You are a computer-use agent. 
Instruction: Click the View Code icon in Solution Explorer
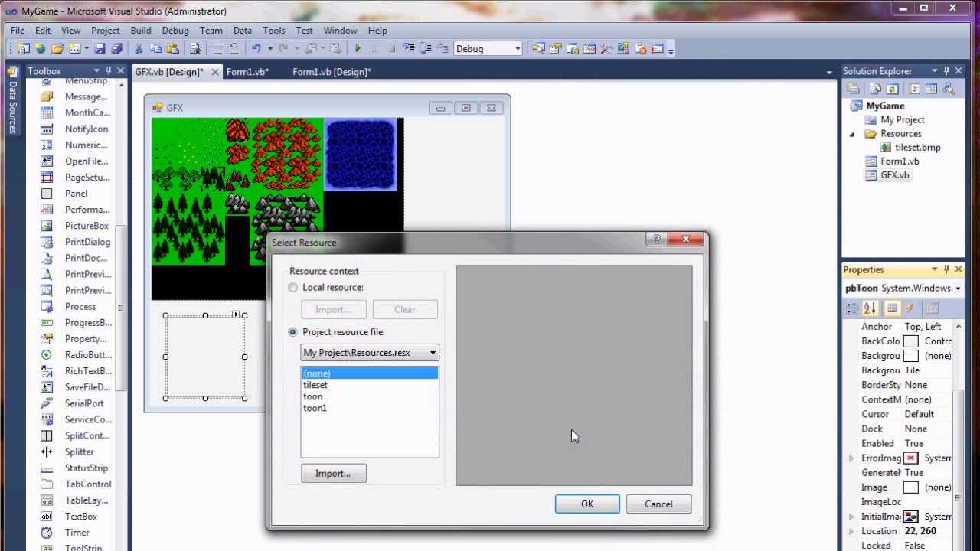tap(915, 89)
